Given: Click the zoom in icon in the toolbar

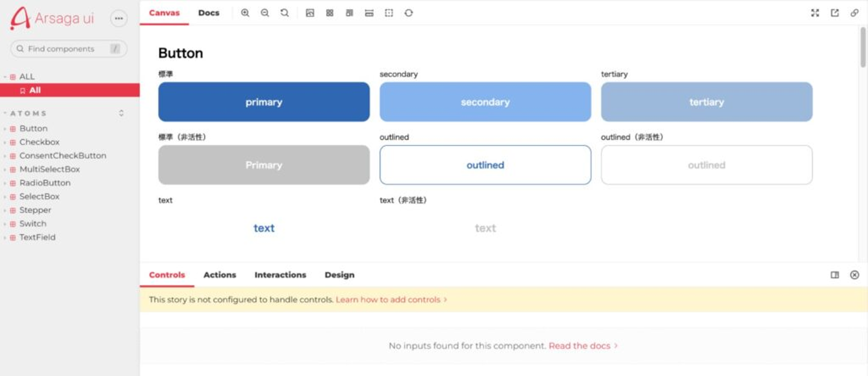Looking at the screenshot, I should [x=245, y=13].
